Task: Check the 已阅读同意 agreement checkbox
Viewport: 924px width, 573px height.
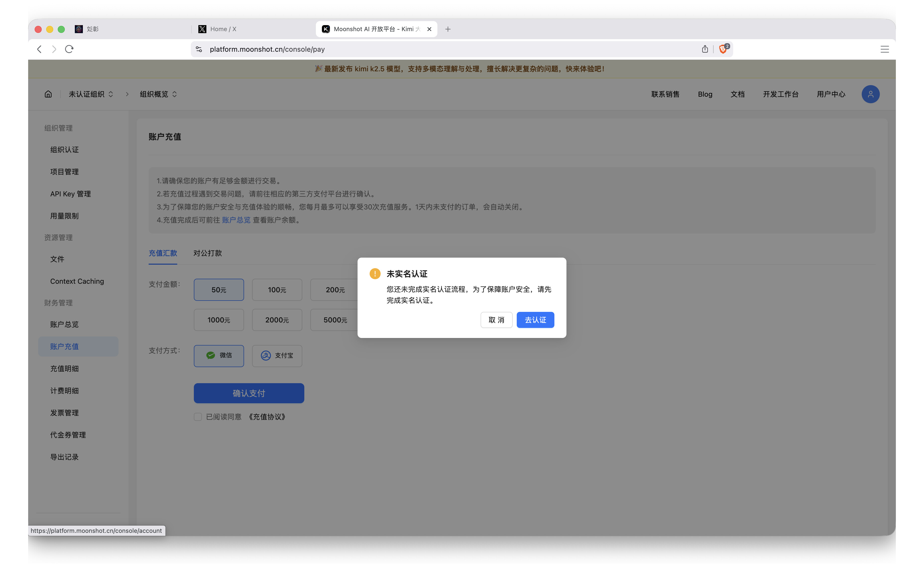Action: click(198, 417)
